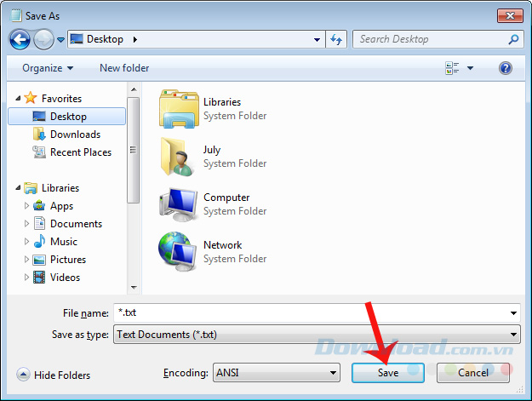Select the Music library
Image resolution: width=532 pixels, height=401 pixels.
[x=64, y=242]
